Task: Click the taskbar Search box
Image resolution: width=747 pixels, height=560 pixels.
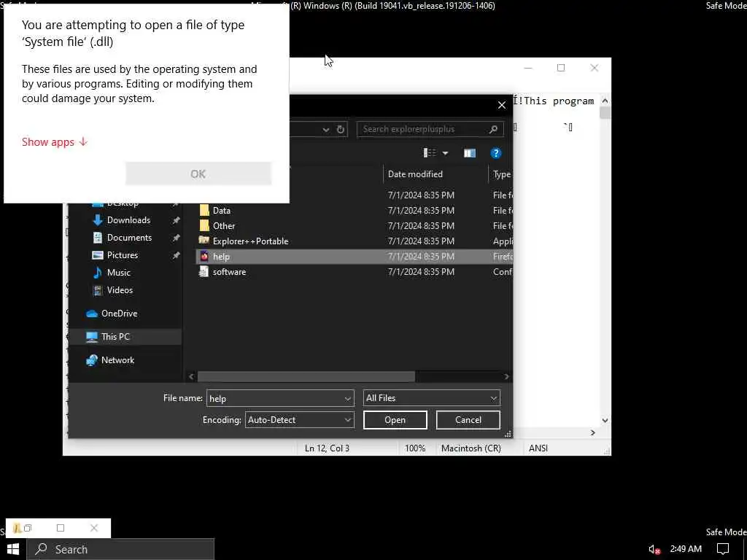Action: (x=120, y=550)
